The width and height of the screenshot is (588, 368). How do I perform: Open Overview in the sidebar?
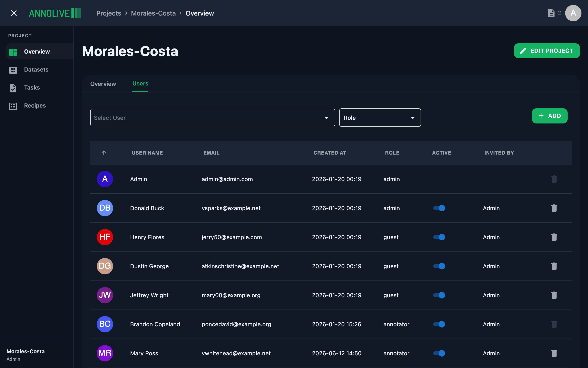[x=40, y=52]
